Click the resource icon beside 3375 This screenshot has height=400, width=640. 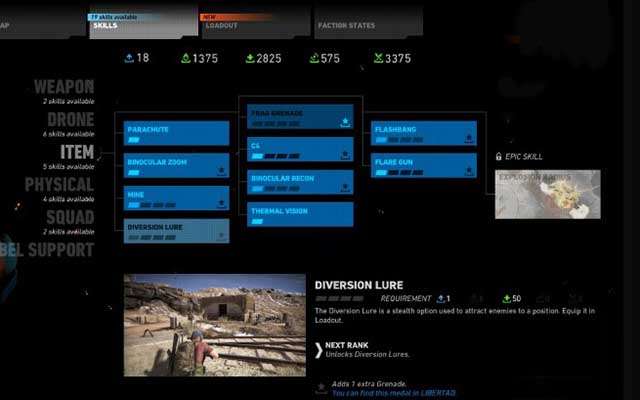[x=378, y=58]
